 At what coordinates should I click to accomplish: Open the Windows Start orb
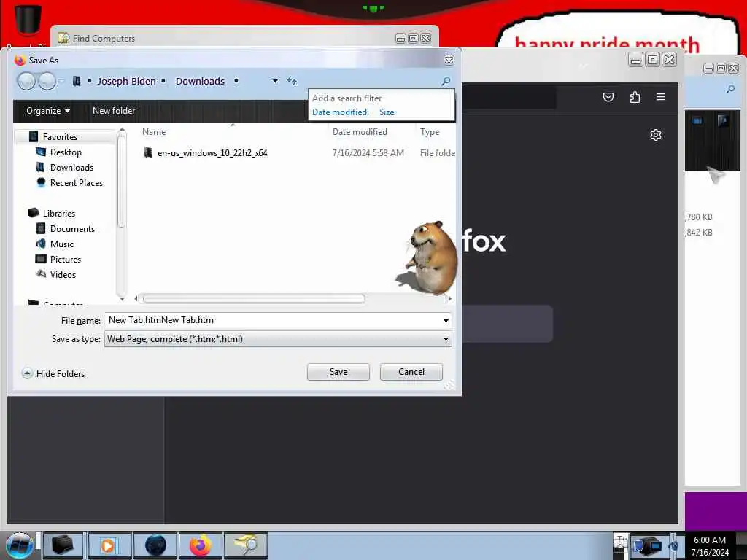click(19, 545)
